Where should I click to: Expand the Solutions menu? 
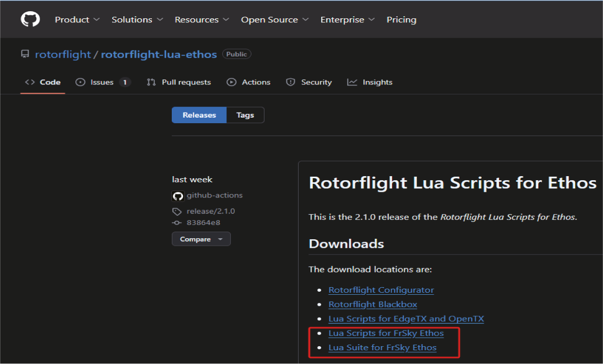137,20
